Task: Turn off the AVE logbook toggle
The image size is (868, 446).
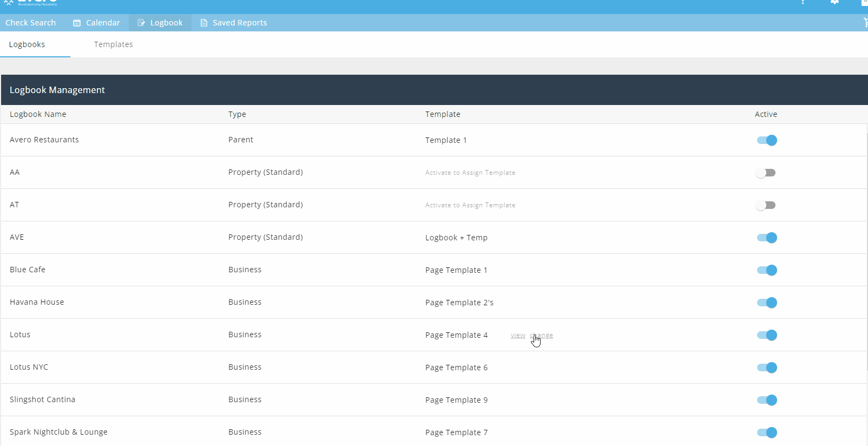Action: 766,238
